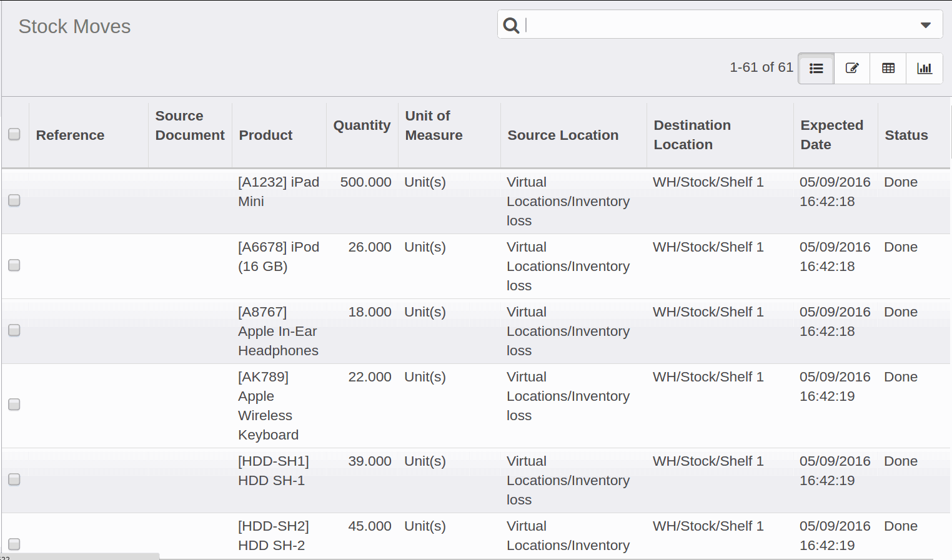Toggle the select-all header checkbox
Image resolution: width=952 pixels, height=560 pixels.
14,134
